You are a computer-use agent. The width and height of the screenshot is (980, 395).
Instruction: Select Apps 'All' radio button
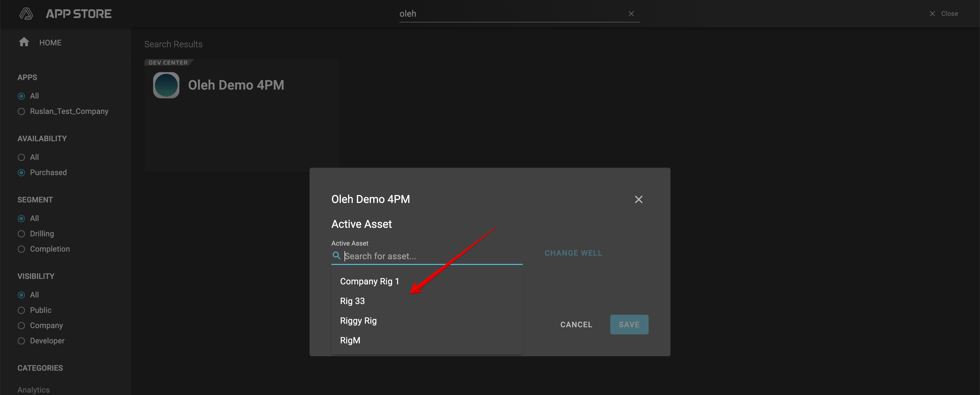(21, 96)
